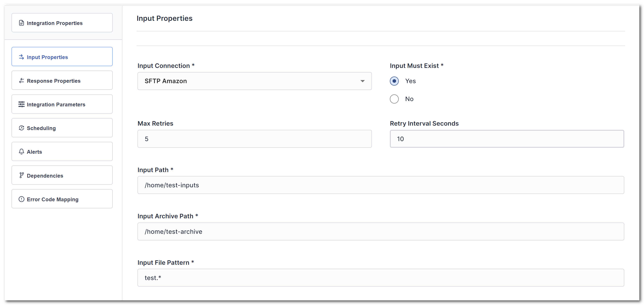Click the Error Code Mapping warning icon
This screenshot has width=644, height=305.
coord(21,199)
